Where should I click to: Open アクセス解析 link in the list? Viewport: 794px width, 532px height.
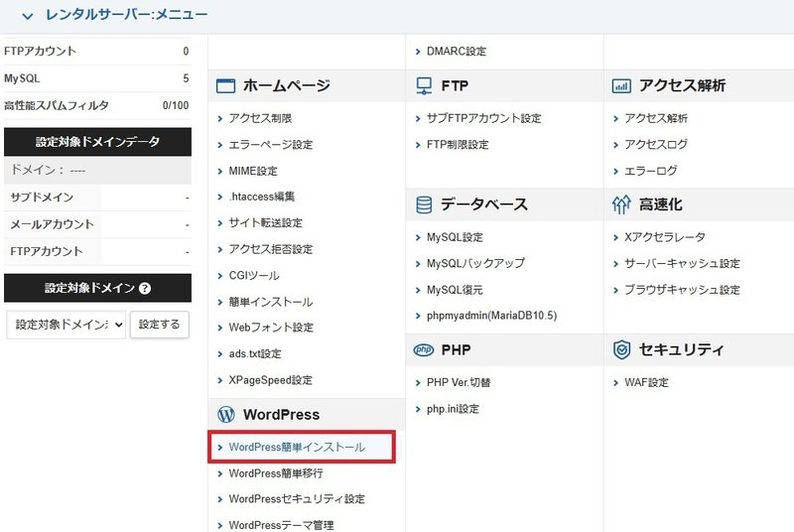656,118
